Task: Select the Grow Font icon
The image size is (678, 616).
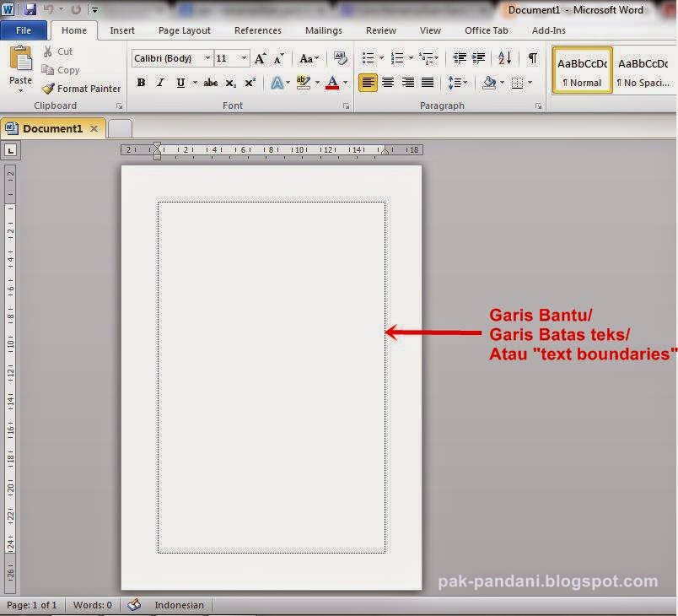Action: (x=259, y=59)
